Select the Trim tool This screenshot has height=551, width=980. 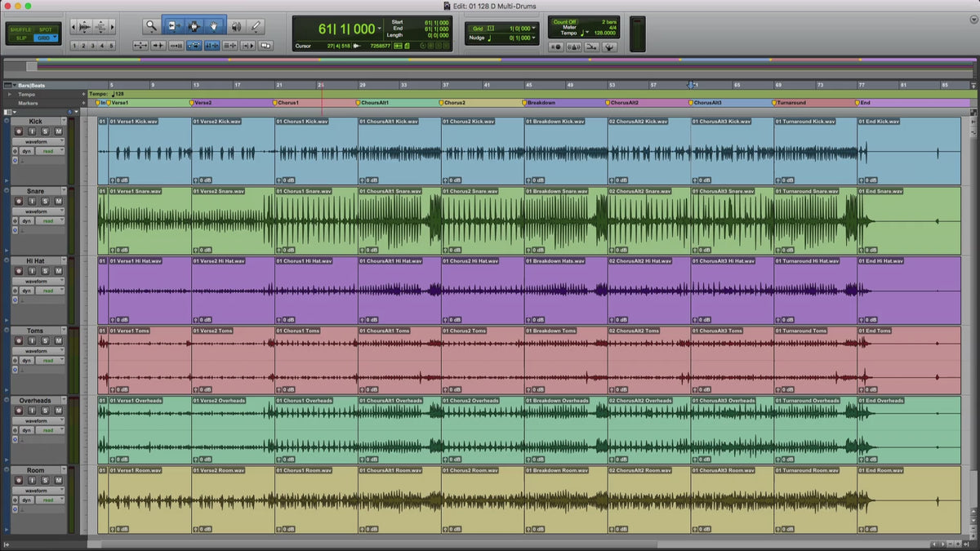[172, 26]
